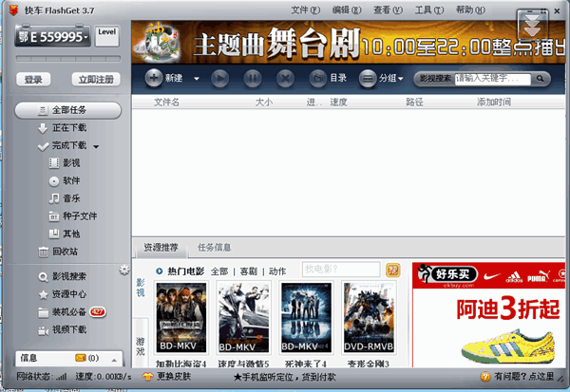The height and width of the screenshot is (392, 570).
Task: Click the orange movie search button
Action: [392, 271]
